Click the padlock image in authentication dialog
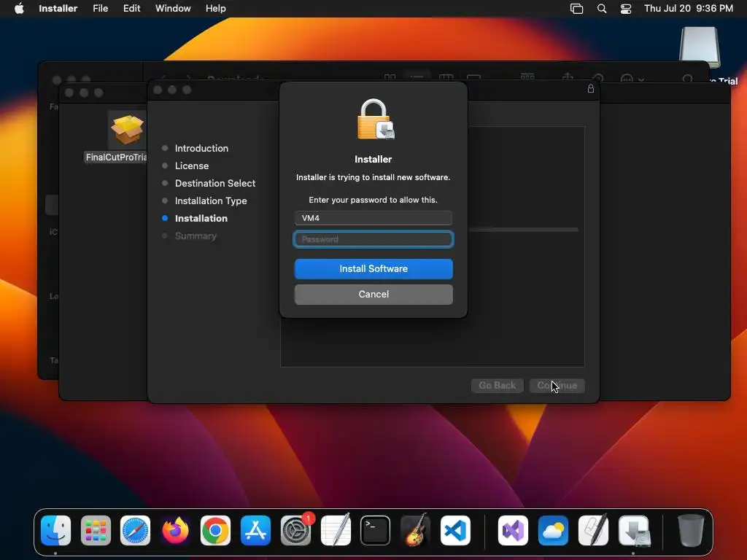This screenshot has width=747, height=560. 376,119
